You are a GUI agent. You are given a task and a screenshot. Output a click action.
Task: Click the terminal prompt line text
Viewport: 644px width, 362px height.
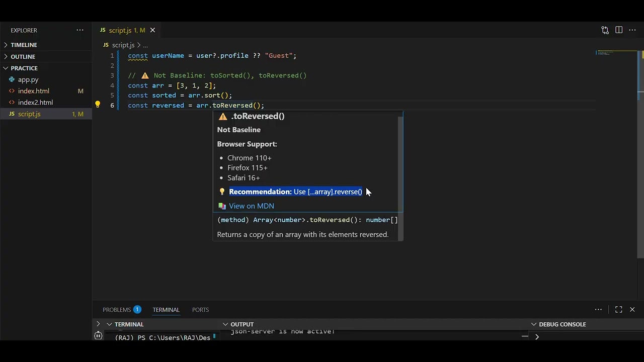click(163, 337)
